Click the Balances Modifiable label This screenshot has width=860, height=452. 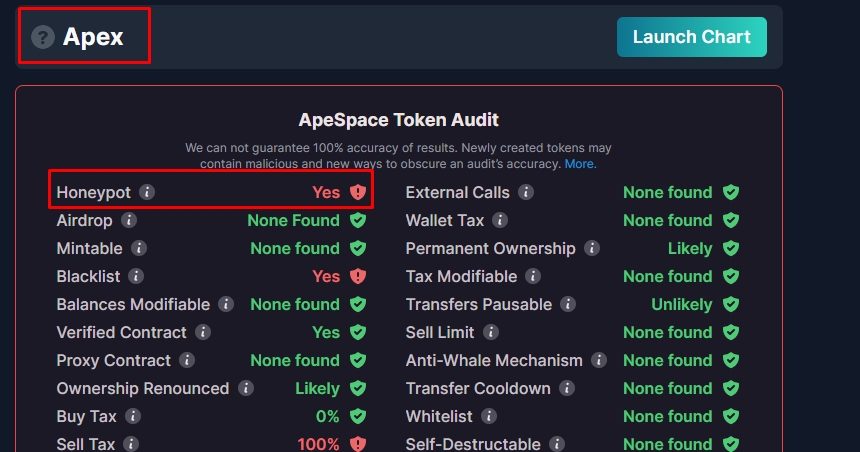tap(133, 304)
